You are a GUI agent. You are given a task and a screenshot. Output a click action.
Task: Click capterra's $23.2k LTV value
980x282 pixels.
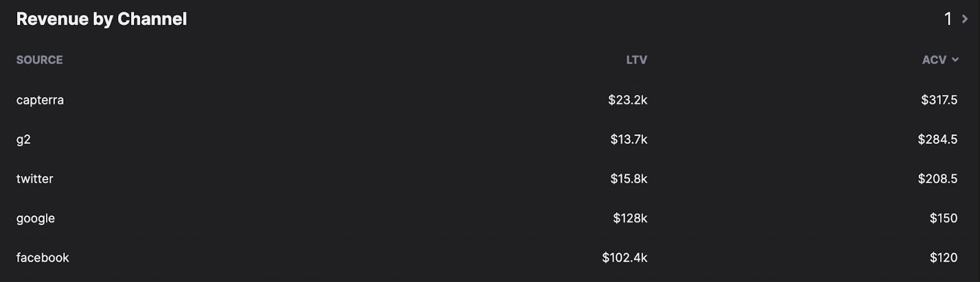628,100
